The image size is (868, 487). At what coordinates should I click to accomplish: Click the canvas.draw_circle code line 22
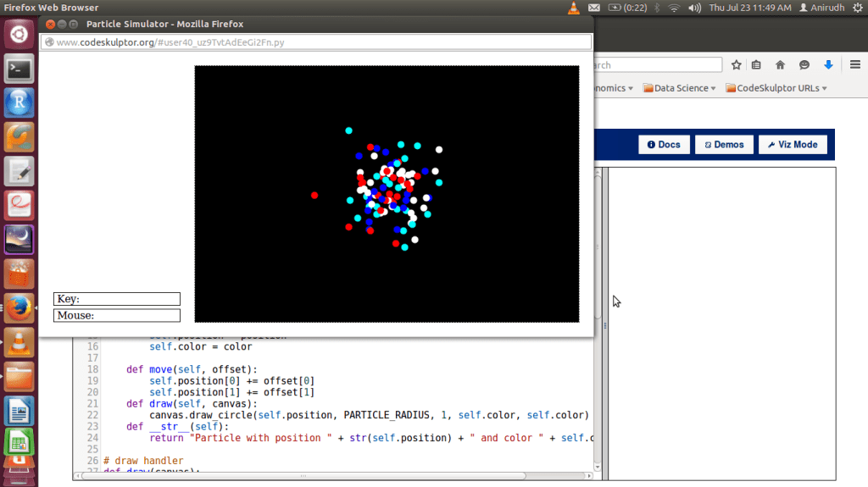pos(369,415)
